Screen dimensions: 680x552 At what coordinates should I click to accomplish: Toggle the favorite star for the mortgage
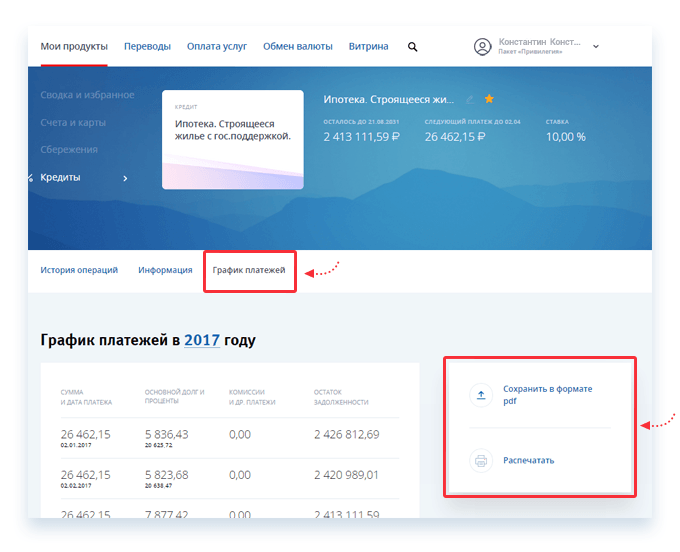click(489, 100)
